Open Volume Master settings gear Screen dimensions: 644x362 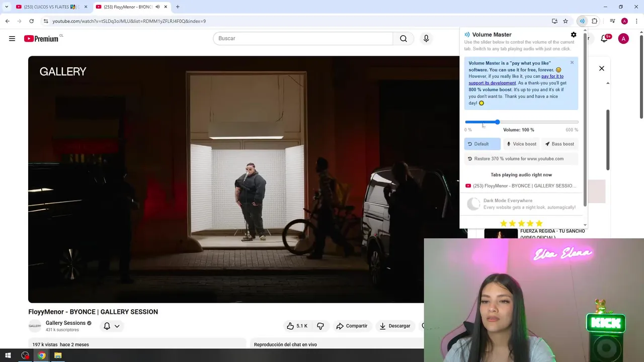[x=574, y=35]
